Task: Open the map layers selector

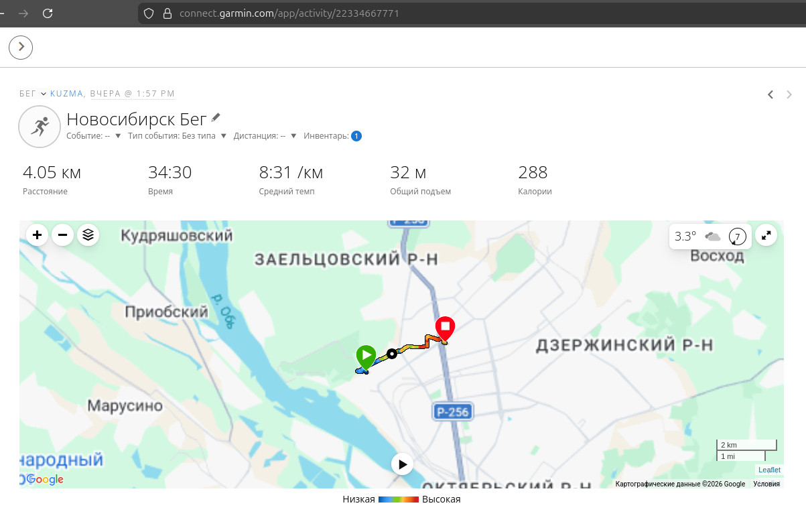Action: click(88, 235)
